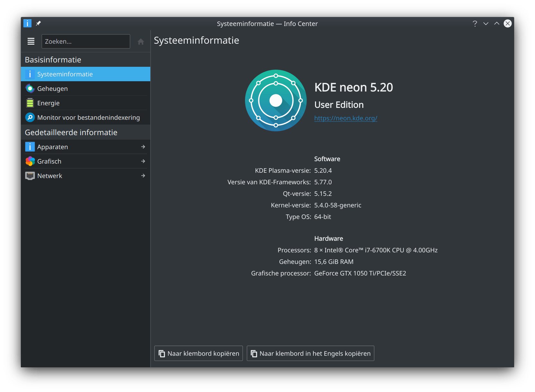Screen dimensions: 535x392
Task: Expand the Grafisch arrow
Action: point(143,161)
